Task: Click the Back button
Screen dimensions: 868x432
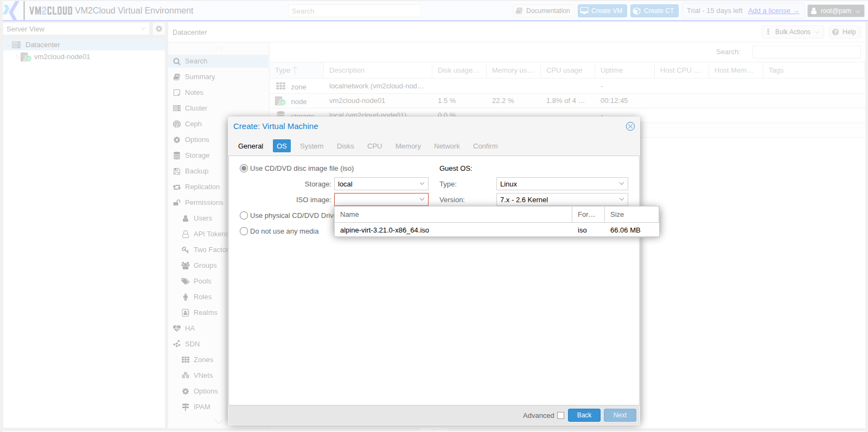Action: pyautogui.click(x=584, y=415)
